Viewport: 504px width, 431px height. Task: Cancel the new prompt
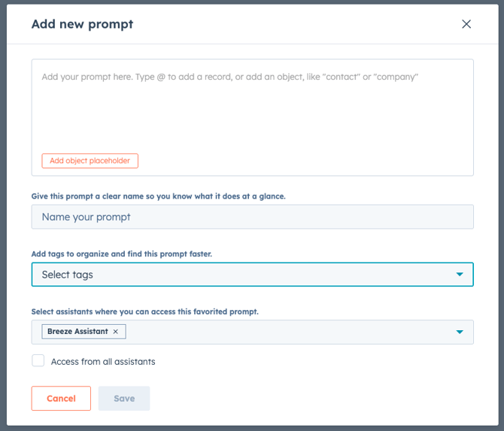coord(61,399)
